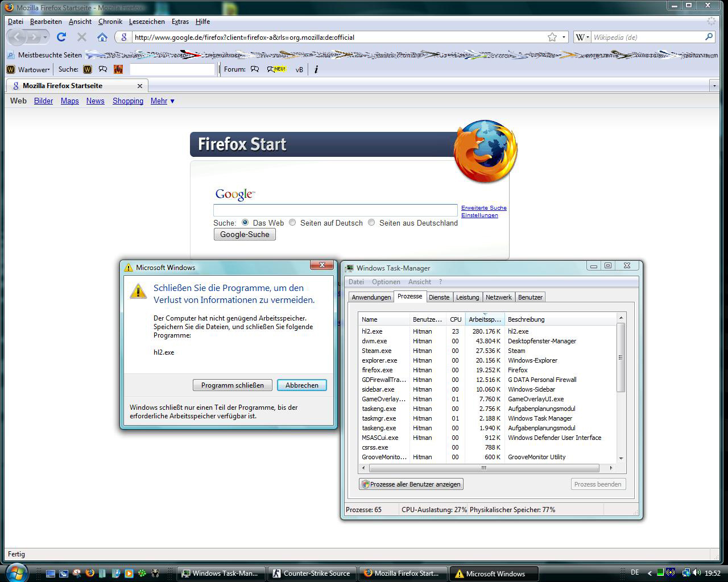Click the vB forum toolbar icon
The height and width of the screenshot is (582, 728).
[299, 69]
